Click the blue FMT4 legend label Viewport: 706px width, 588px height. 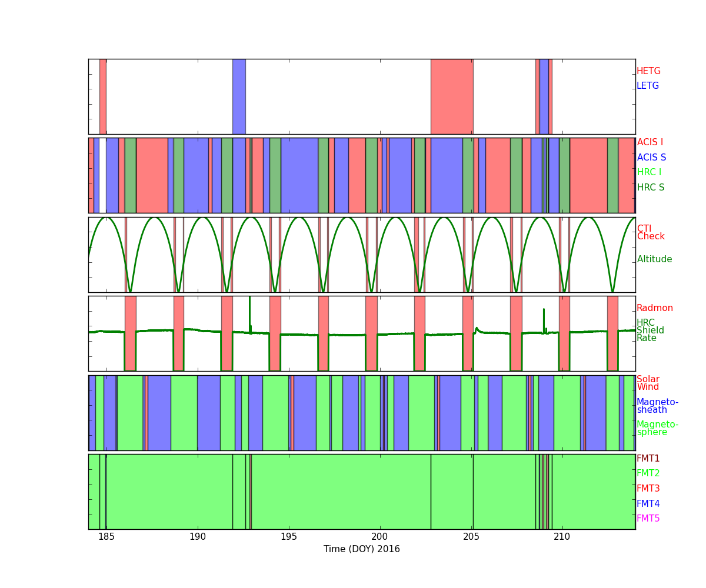click(x=648, y=504)
